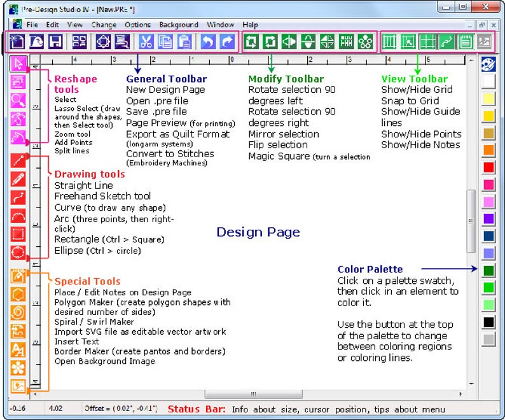
Task: Click the Undo arrow icon
Action: point(208,41)
